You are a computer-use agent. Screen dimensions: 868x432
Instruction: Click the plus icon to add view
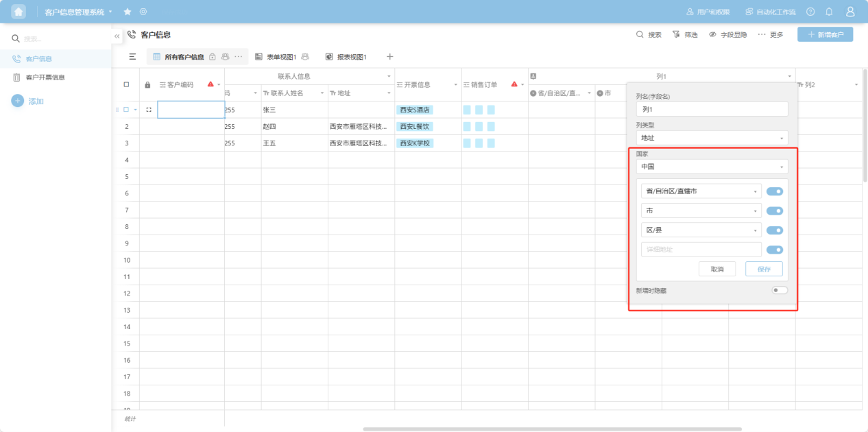coord(390,57)
